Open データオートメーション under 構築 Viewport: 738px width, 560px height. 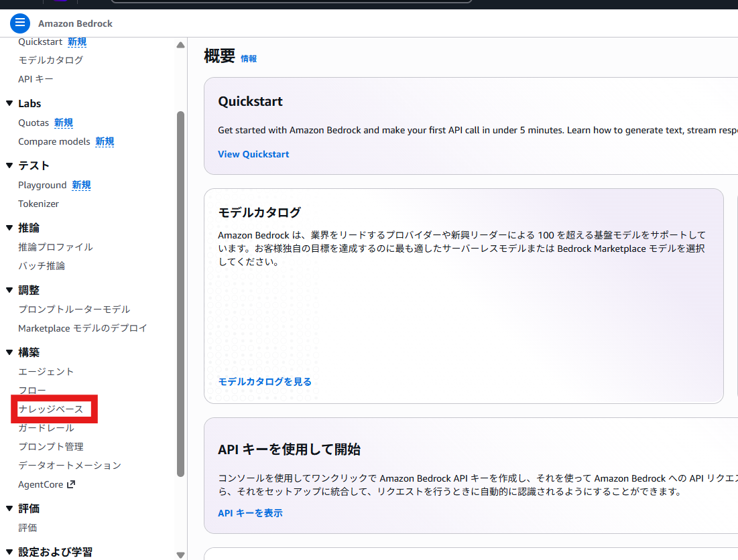[70, 466]
